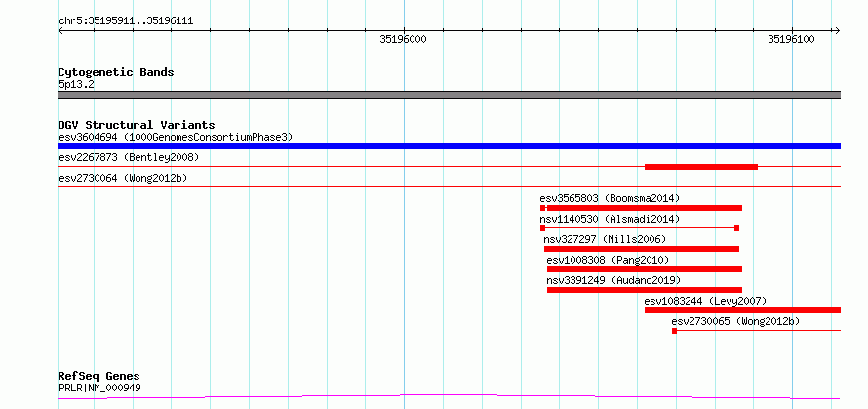
Task: Click the gray 5p13.2 cytogenetic band bar
Action: tap(449, 95)
